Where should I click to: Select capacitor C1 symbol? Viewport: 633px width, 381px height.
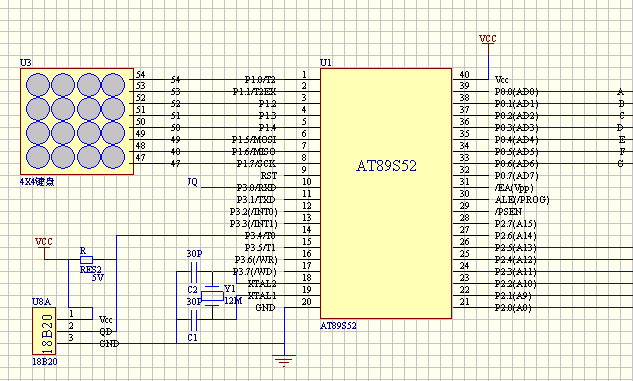coord(193,320)
